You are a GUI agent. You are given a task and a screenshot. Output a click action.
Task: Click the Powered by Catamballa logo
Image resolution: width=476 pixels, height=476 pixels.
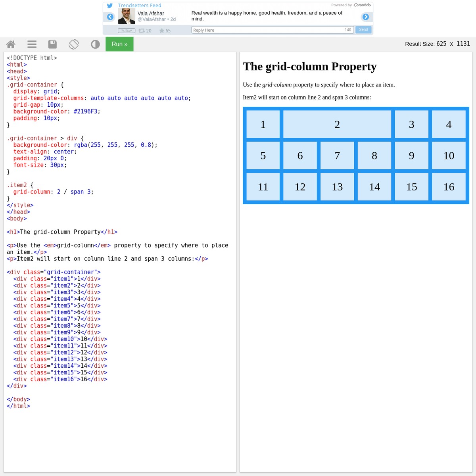point(362,5)
